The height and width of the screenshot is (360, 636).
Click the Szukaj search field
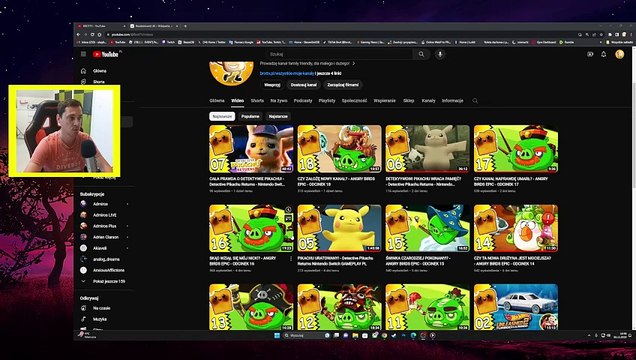point(339,54)
